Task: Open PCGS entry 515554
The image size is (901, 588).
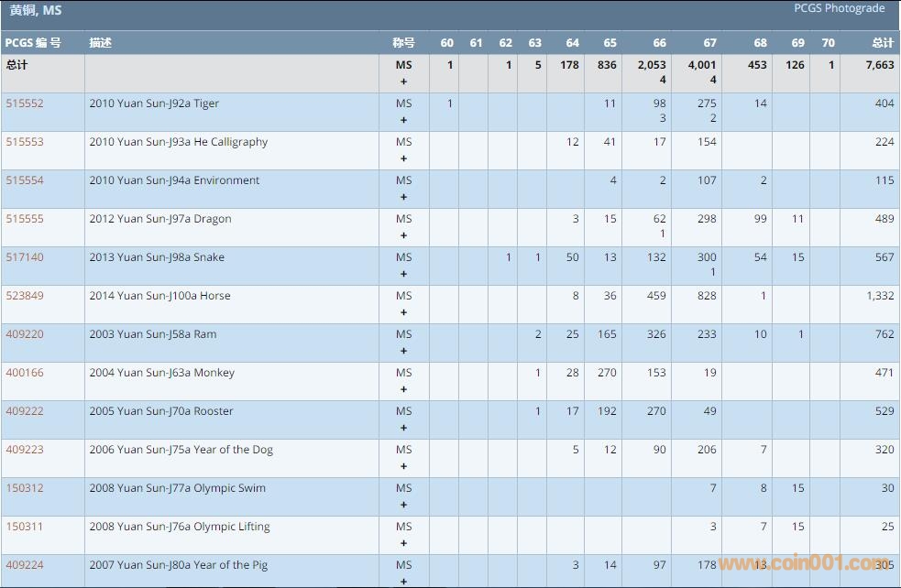Action: [x=25, y=180]
